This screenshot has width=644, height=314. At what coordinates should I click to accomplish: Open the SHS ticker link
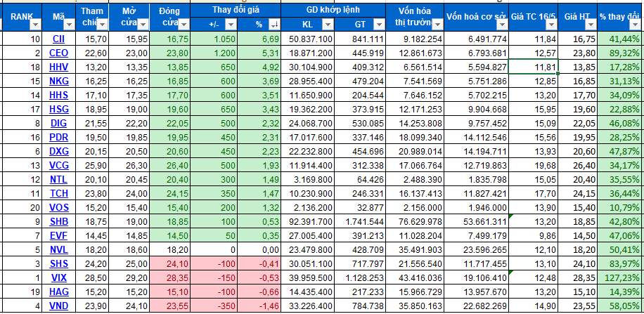point(59,263)
